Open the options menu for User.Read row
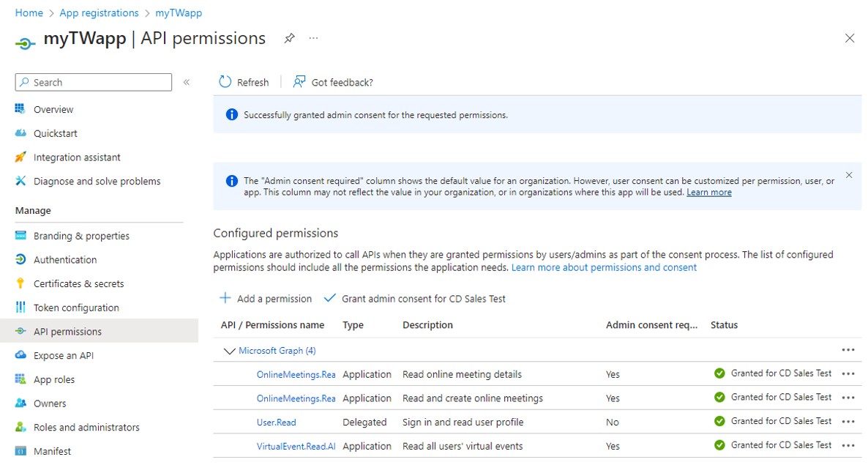The image size is (868, 465). [848, 421]
